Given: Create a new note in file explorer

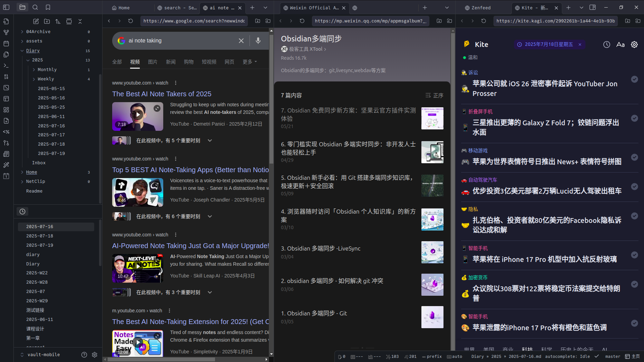Looking at the screenshot, I should pyautogui.click(x=36, y=21).
